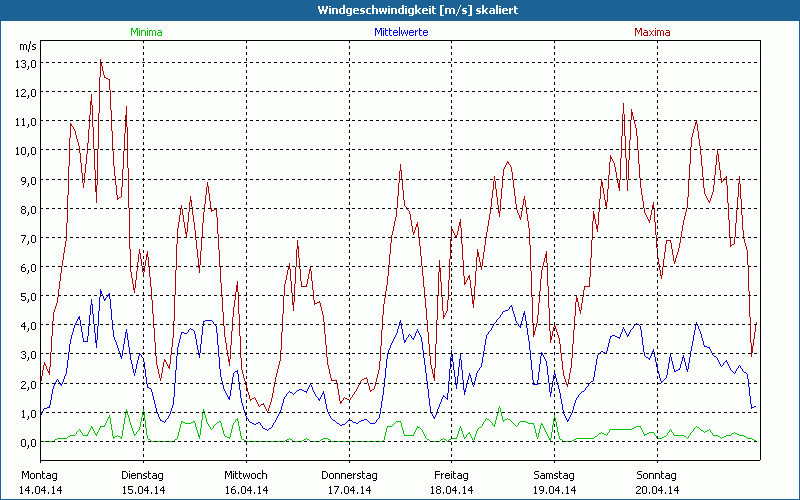Click the 1,0 y-axis value

[28, 414]
